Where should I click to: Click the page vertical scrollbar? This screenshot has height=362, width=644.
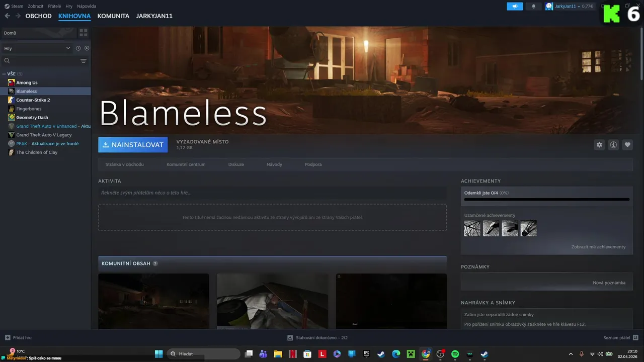point(641,53)
